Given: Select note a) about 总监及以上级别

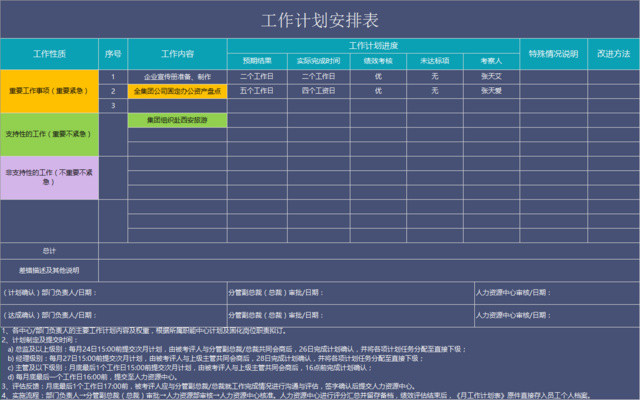Looking at the screenshot, I should 236,349.
